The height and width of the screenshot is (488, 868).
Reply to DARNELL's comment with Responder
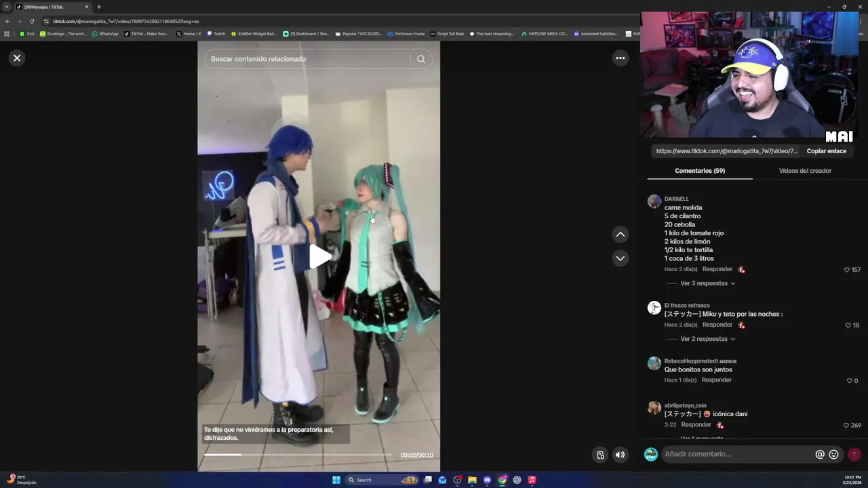click(717, 269)
